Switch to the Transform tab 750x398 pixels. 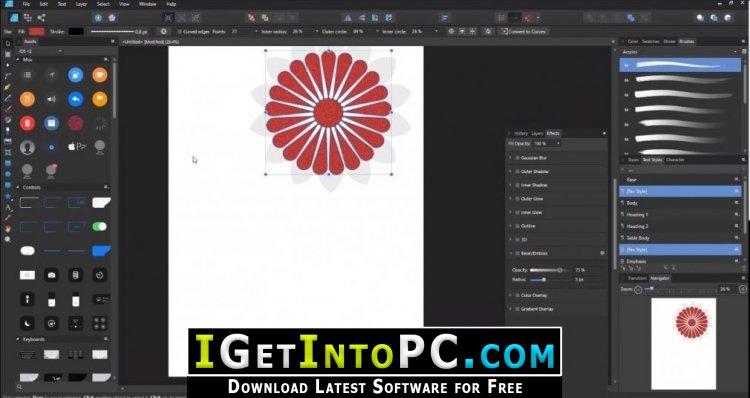pos(637,278)
